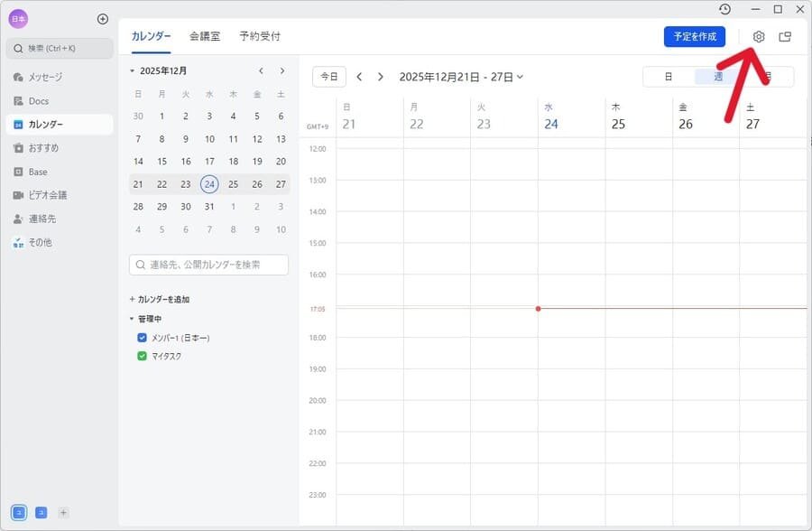Click the history clock icon in title bar

click(724, 9)
